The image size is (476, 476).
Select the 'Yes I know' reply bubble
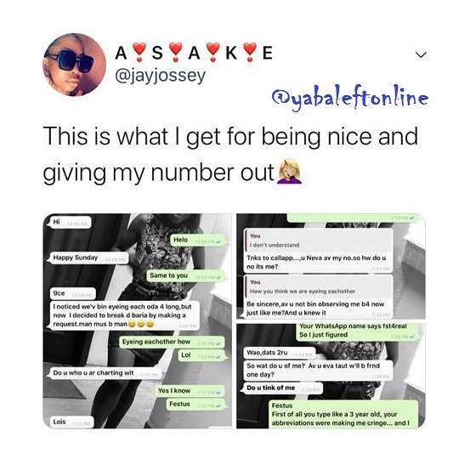coord(190,391)
